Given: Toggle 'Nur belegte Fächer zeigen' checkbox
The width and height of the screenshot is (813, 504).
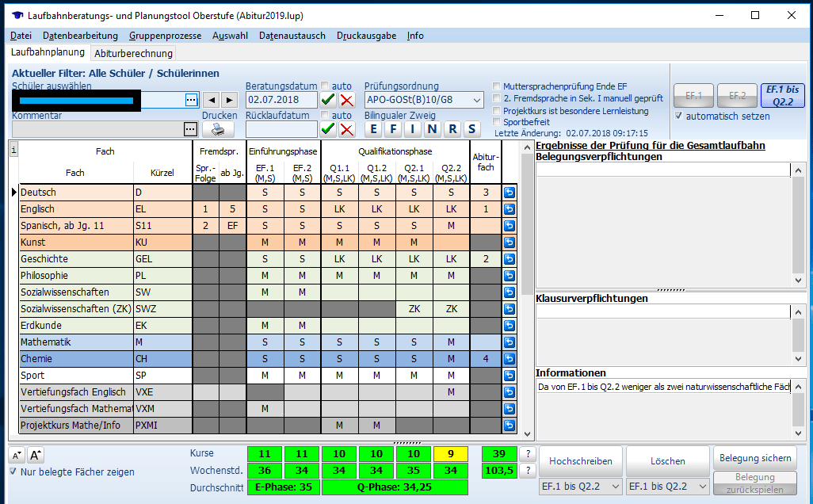Looking at the screenshot, I should pyautogui.click(x=13, y=472).
